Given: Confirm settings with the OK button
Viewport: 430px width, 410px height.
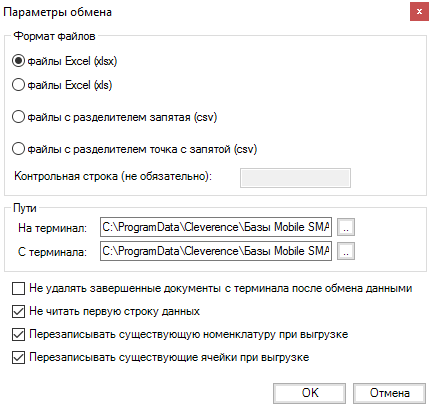Looking at the screenshot, I should click(310, 393).
